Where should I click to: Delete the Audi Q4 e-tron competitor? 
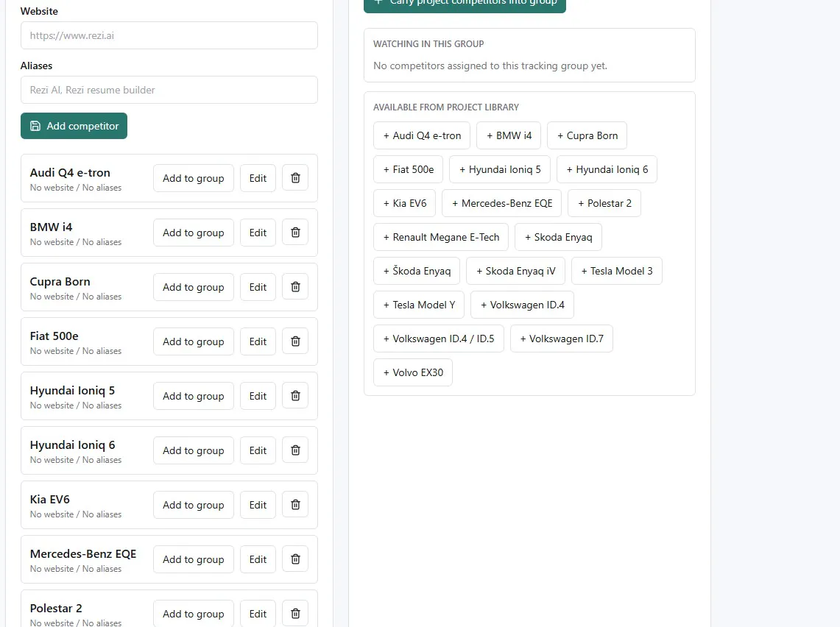click(x=295, y=178)
